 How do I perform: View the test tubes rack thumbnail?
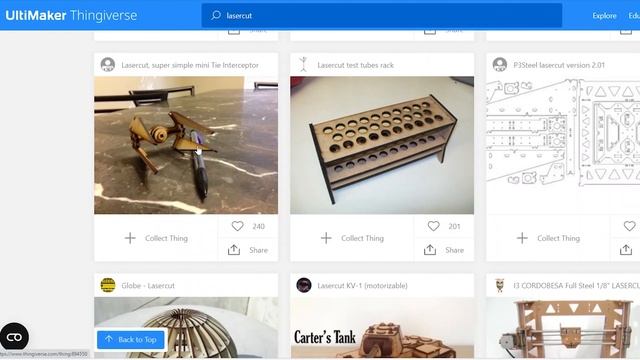click(x=382, y=145)
